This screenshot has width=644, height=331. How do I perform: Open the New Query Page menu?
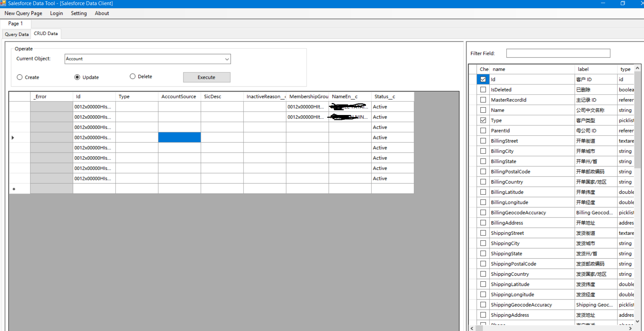tap(23, 13)
